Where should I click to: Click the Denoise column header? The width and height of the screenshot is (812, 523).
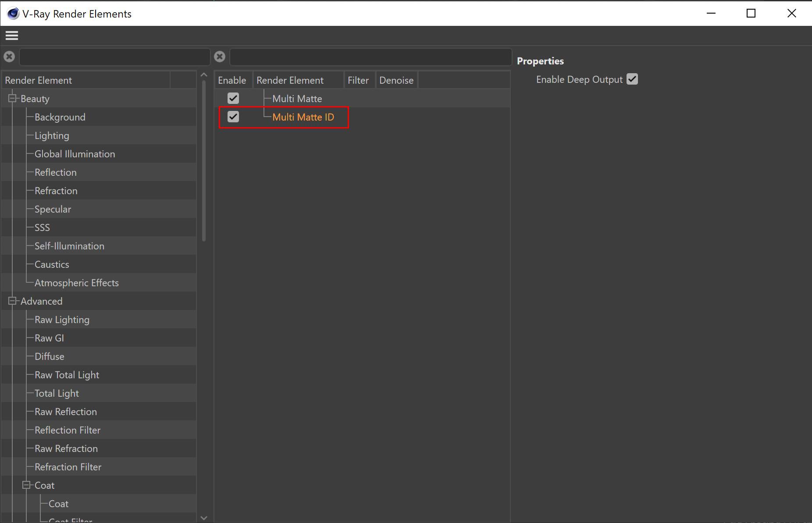396,80
